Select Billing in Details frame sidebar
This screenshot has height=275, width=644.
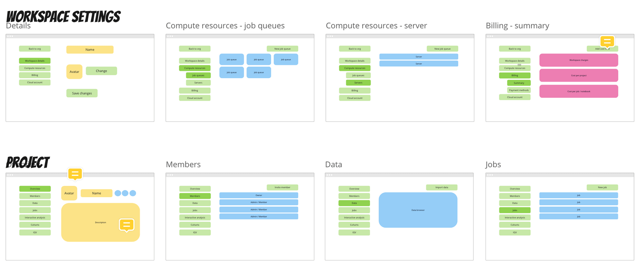point(35,75)
